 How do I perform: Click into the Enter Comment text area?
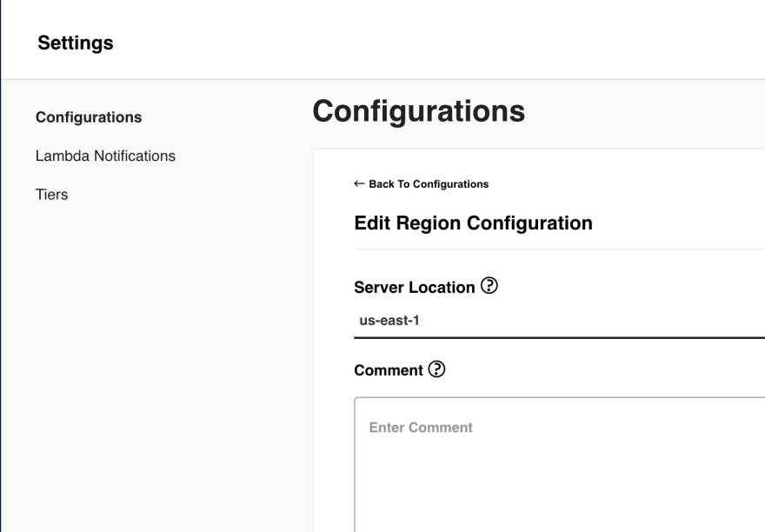click(560, 465)
